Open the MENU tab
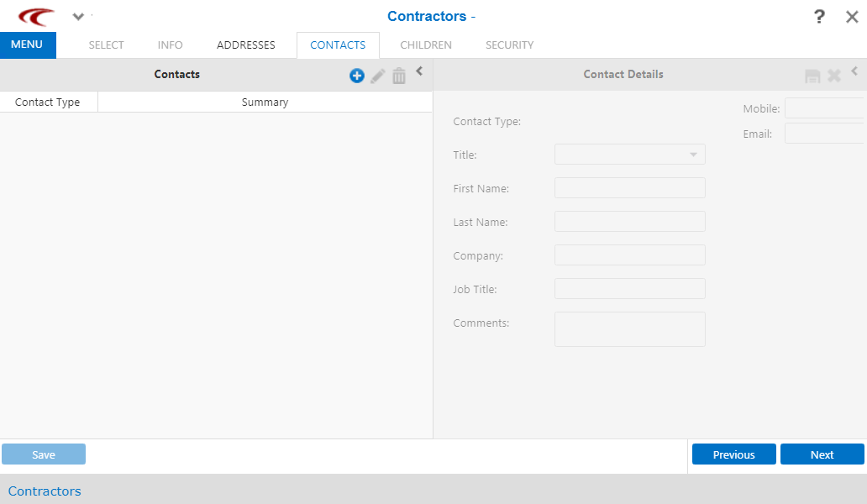The height and width of the screenshot is (504, 867). [28, 45]
